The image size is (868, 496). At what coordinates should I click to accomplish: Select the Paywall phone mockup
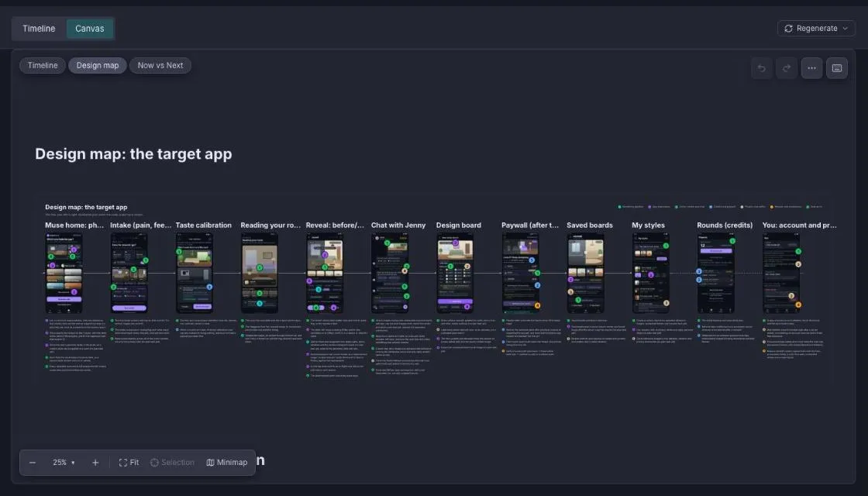(520, 273)
